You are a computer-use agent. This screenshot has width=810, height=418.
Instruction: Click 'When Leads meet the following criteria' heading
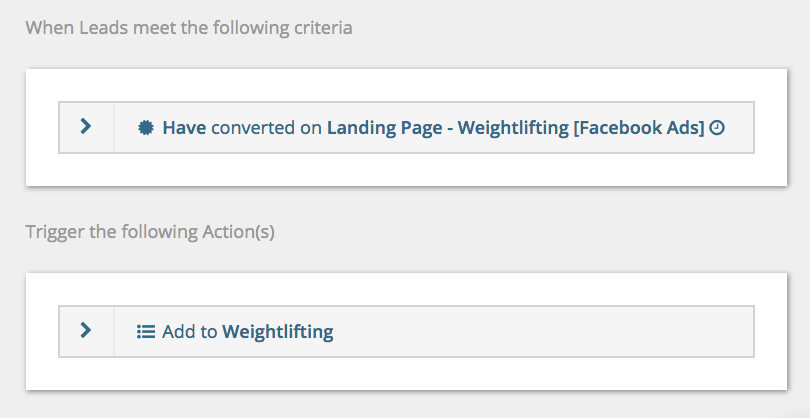pyautogui.click(x=189, y=27)
